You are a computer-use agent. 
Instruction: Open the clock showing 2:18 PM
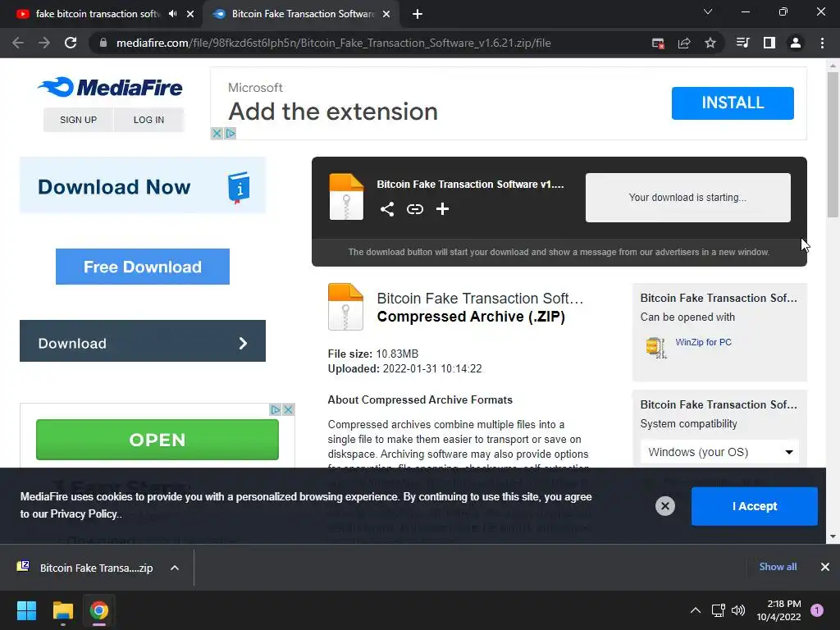coord(778,610)
